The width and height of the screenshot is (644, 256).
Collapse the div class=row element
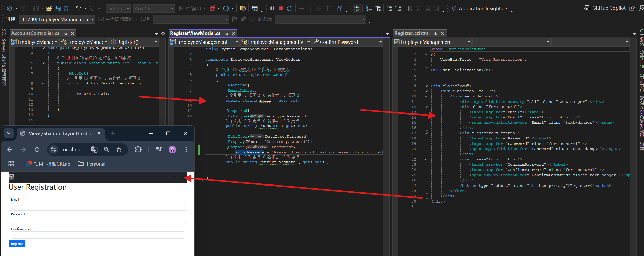click(426, 86)
